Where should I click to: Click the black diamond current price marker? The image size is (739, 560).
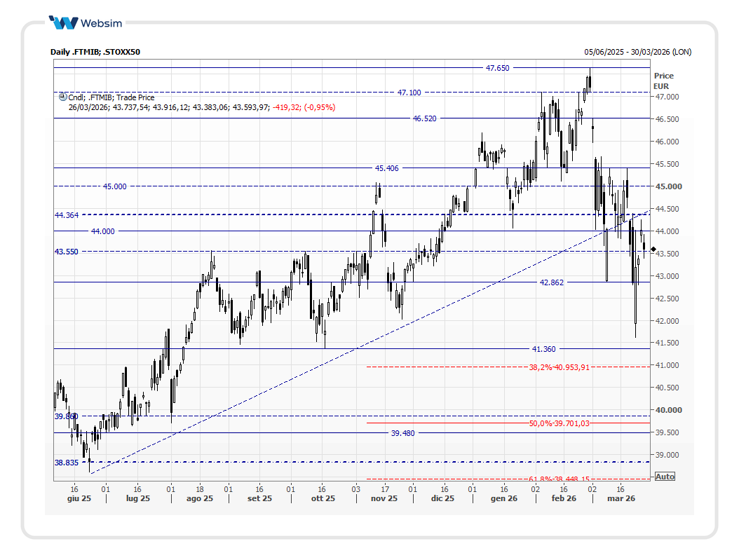pyautogui.click(x=653, y=250)
